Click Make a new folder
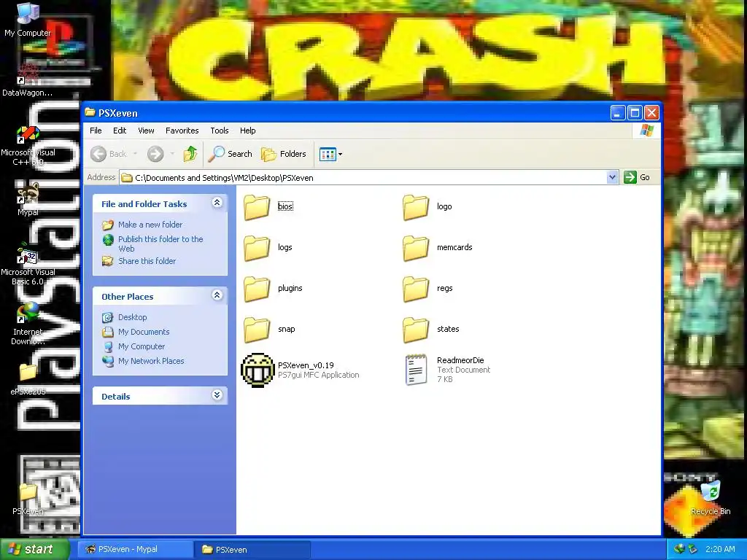The width and height of the screenshot is (747, 560). click(x=150, y=225)
